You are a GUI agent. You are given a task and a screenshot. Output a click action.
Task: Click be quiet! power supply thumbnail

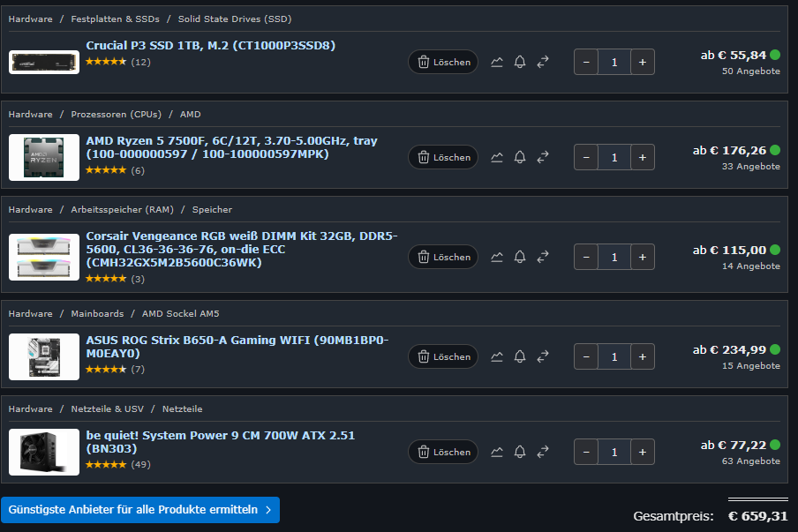pyautogui.click(x=44, y=452)
